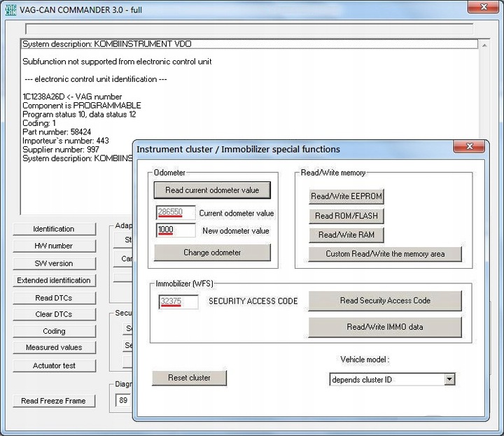Open the Vehicle model dropdown
504x436 pixels.
tap(449, 379)
